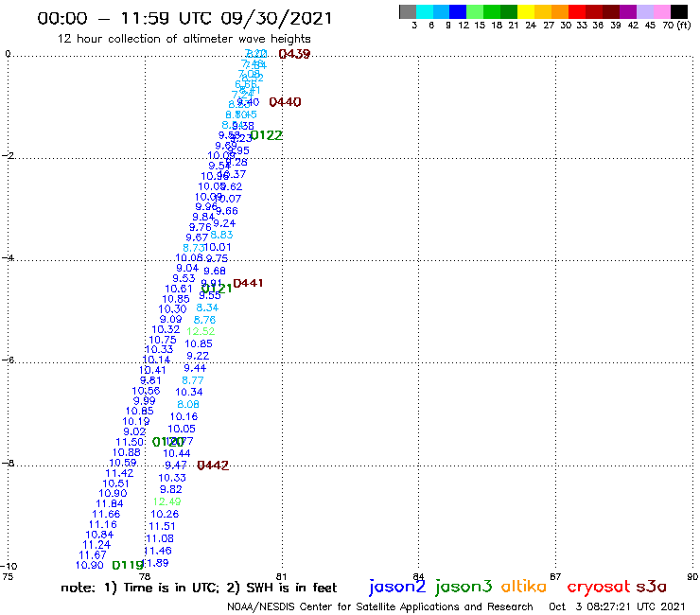Select the bright red swatch in the color scale
This screenshot has width=700, height=615.
click(x=577, y=11)
